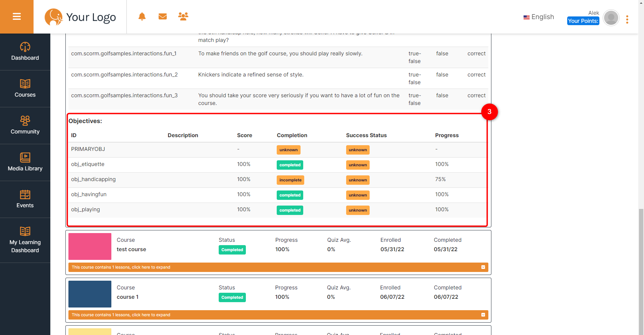Open Community in the sidebar
Screen dimensions: 644x335
pos(25,126)
